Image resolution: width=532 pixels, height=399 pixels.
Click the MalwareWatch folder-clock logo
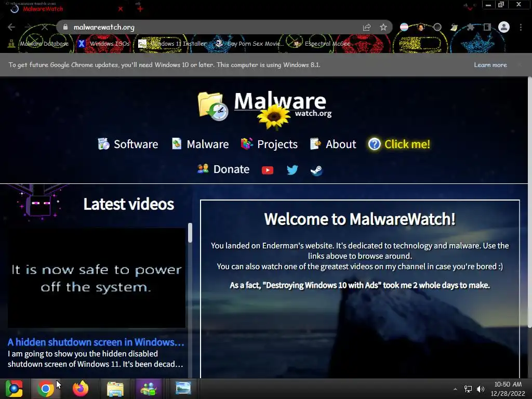(213, 106)
